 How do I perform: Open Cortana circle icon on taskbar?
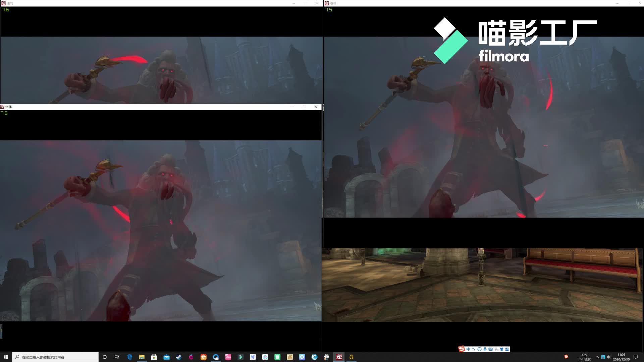104,357
